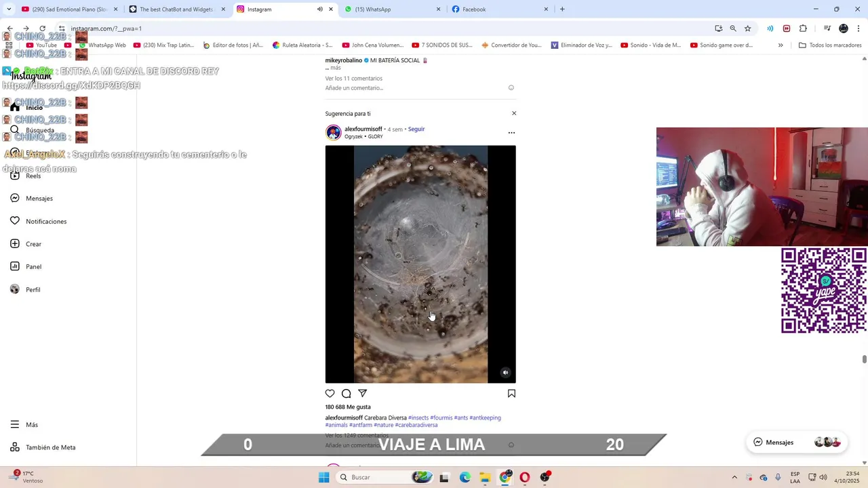Viewport: 868px width, 488px height.
Task: Close the Instagram browser tab
Action: pyautogui.click(x=331, y=9)
